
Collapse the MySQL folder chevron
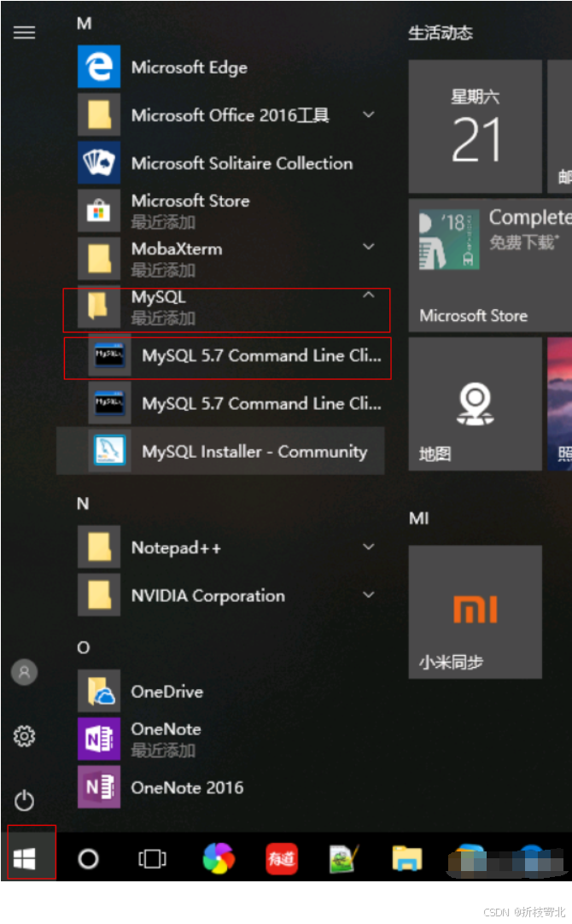tap(368, 295)
